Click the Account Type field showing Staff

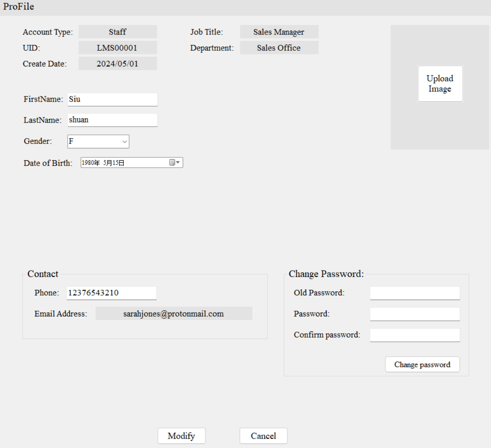pyautogui.click(x=118, y=32)
